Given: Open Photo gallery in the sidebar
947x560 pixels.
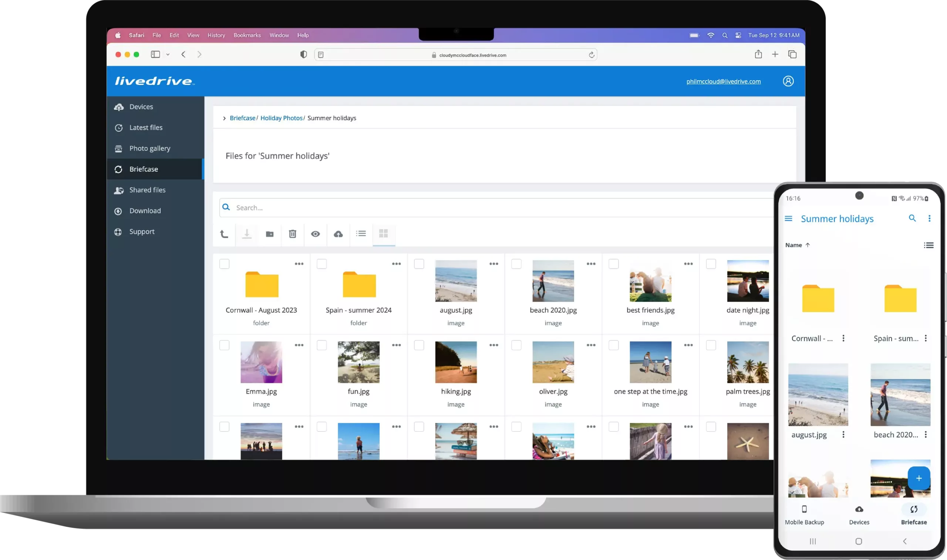Looking at the screenshot, I should [x=149, y=148].
